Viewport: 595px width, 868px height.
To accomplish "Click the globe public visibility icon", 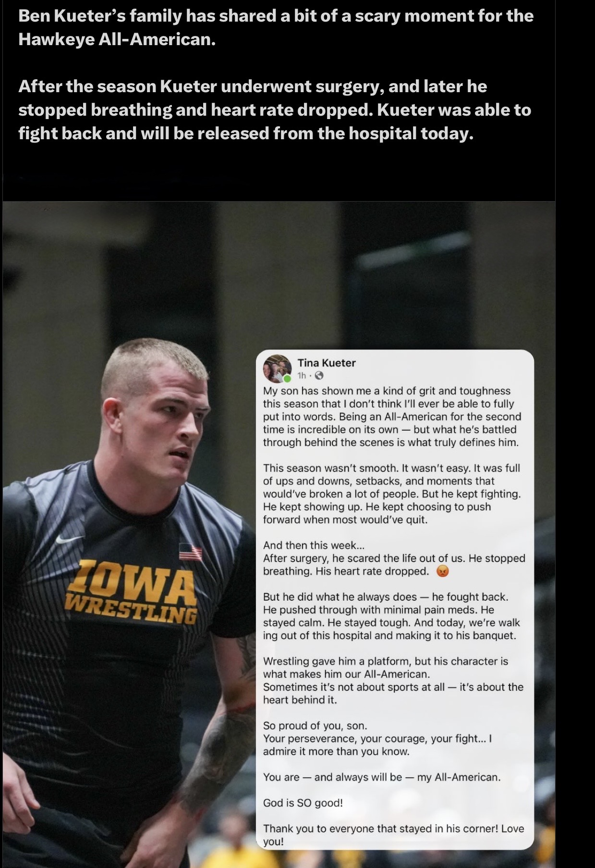I will click(319, 375).
